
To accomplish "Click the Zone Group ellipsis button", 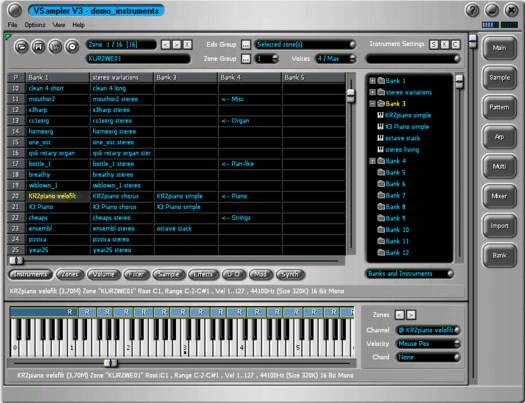I will click(246, 59).
